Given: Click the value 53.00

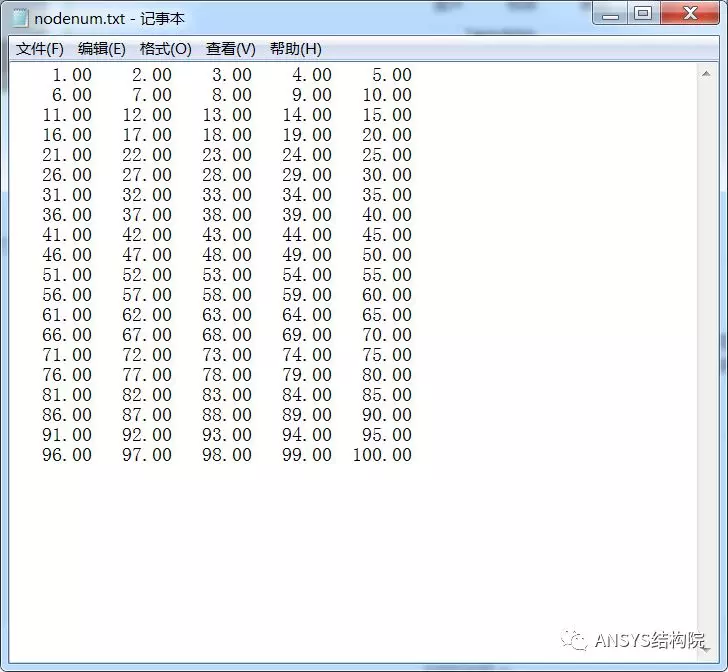Looking at the screenshot, I should [x=227, y=274].
